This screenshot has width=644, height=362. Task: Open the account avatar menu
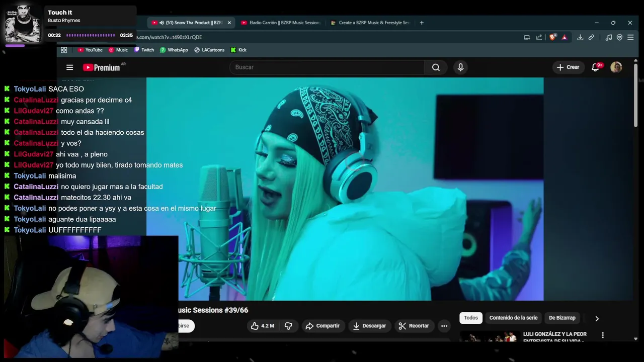616,67
